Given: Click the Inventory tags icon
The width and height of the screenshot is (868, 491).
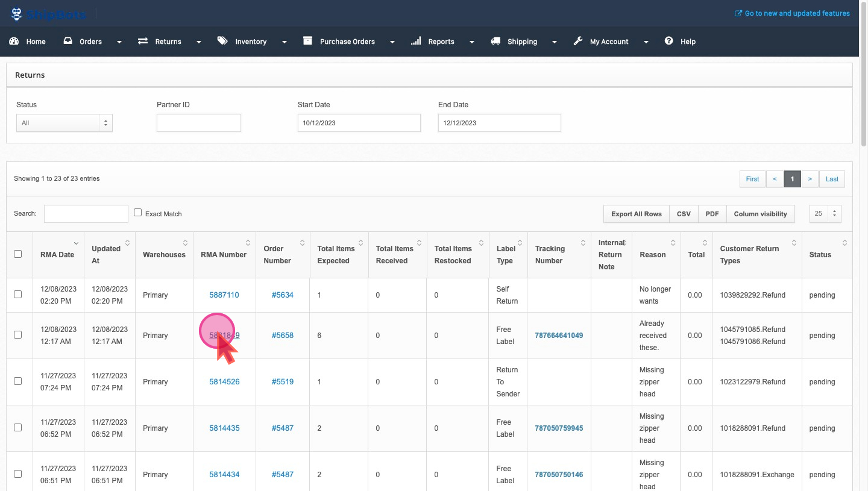Looking at the screenshot, I should pyautogui.click(x=222, y=41).
